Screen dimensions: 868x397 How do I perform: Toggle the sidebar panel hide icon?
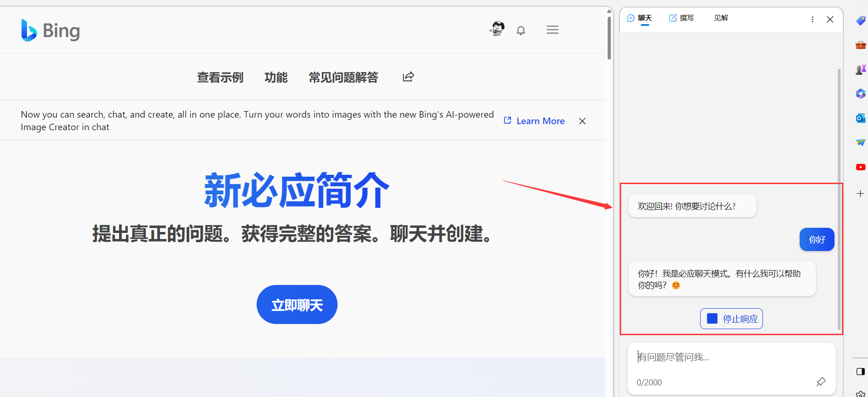pos(861,371)
